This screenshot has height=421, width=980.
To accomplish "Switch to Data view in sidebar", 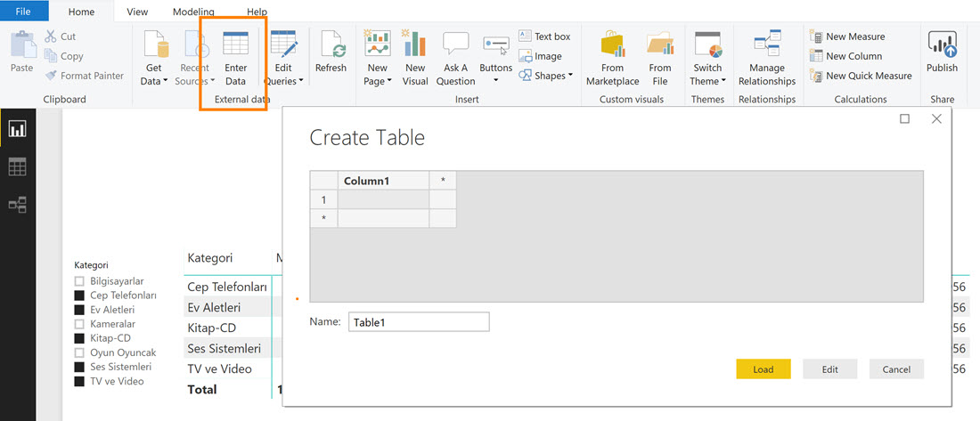I will (x=18, y=166).
